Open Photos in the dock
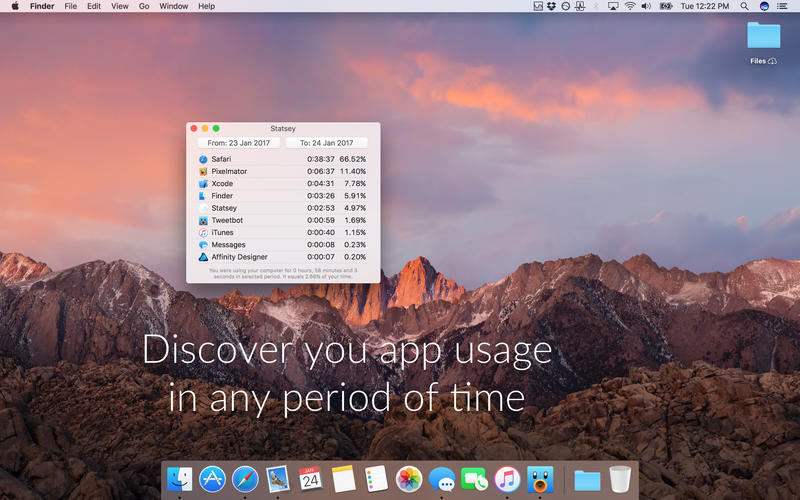Screen dimensions: 800x500 (x=409, y=479)
